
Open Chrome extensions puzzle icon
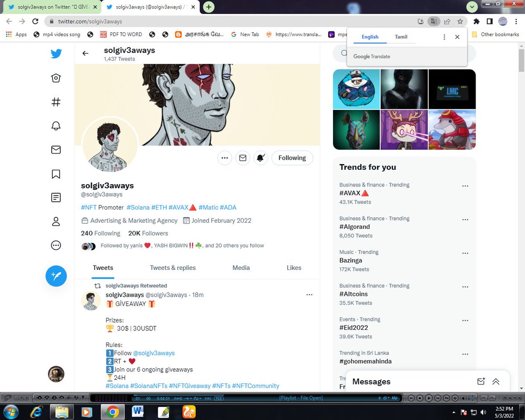coord(477,21)
